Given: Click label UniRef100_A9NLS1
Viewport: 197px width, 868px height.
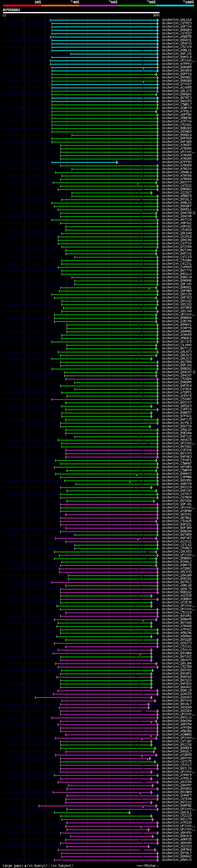Looking at the screenshot, I should coord(177,50).
